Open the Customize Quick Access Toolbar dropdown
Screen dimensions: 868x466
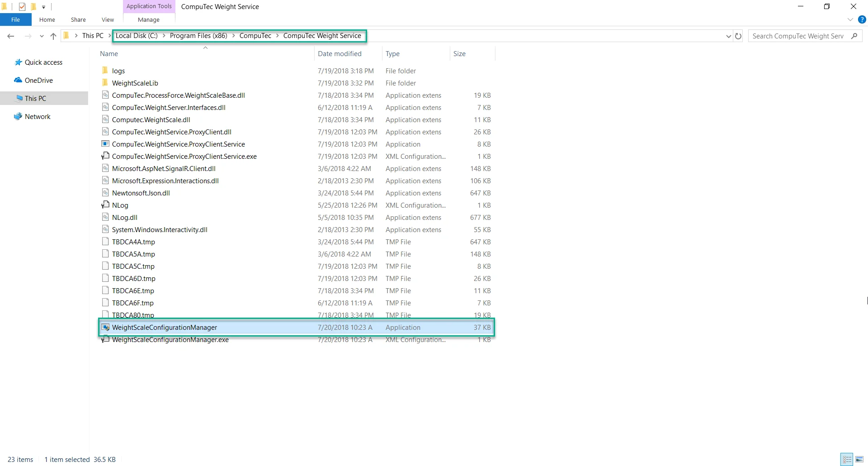pyautogui.click(x=43, y=7)
